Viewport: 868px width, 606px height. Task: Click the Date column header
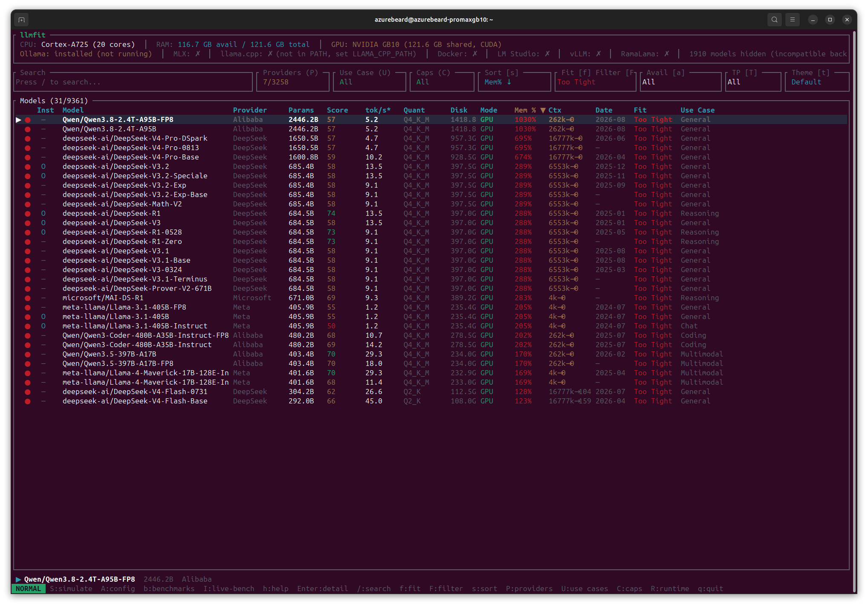coord(604,110)
